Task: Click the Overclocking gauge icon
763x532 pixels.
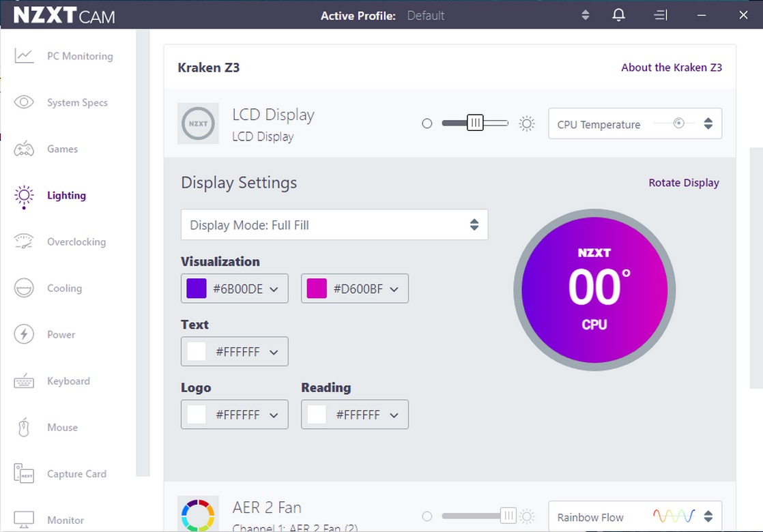Action: [x=24, y=241]
